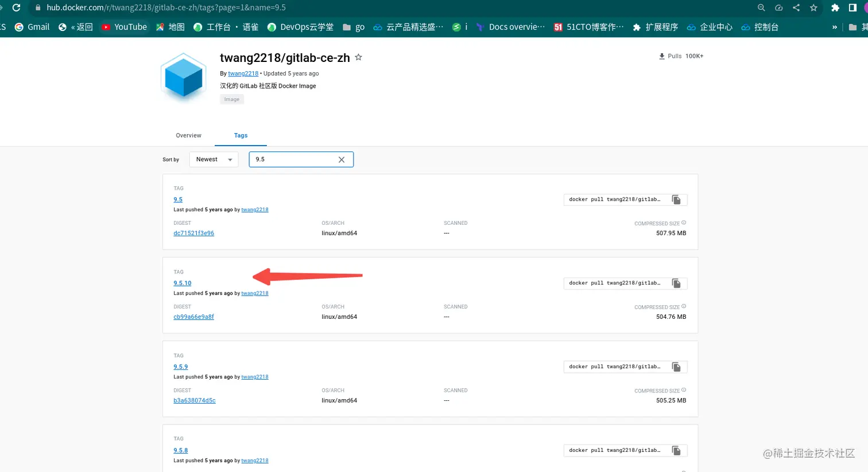Open 云产品精选盛 bookmark
The width and height of the screenshot is (868, 472).
(408, 27)
